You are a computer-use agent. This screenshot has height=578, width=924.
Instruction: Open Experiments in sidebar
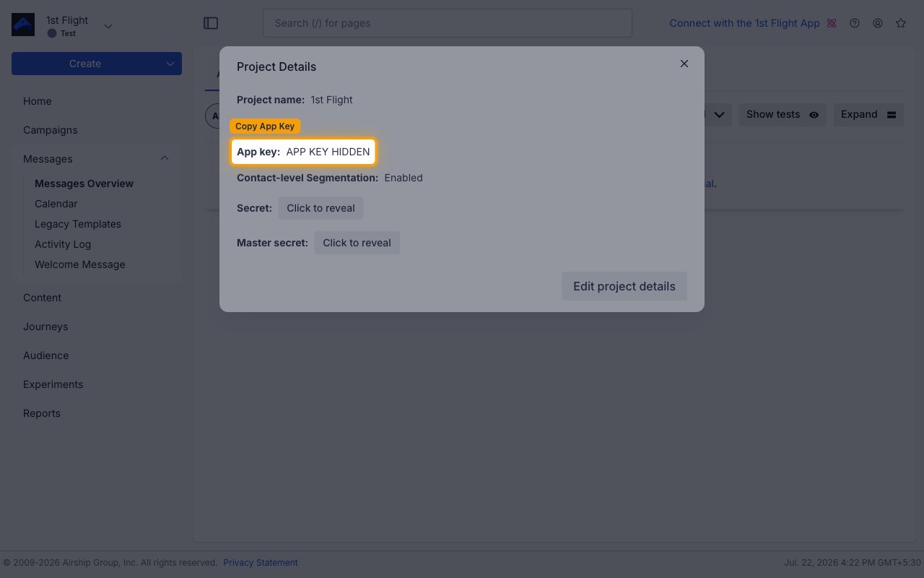pos(53,384)
